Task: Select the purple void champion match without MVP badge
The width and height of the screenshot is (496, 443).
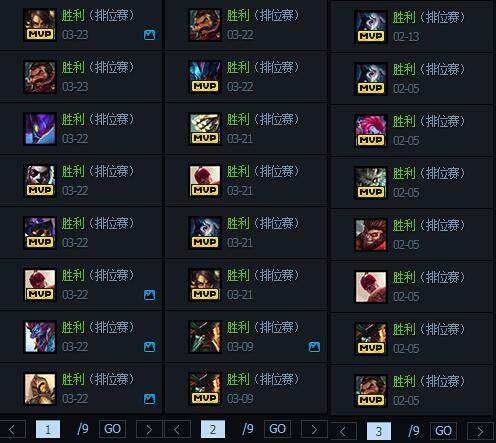Action: [x=81, y=129]
